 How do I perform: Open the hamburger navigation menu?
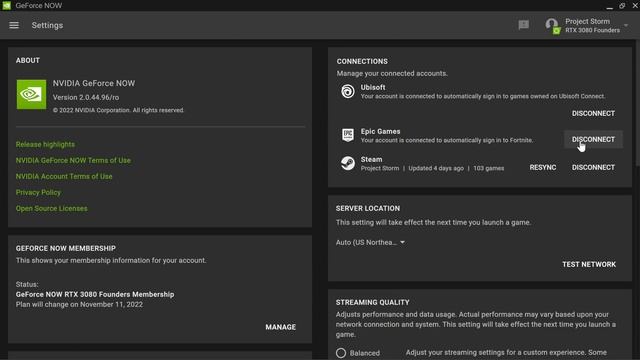click(x=14, y=25)
